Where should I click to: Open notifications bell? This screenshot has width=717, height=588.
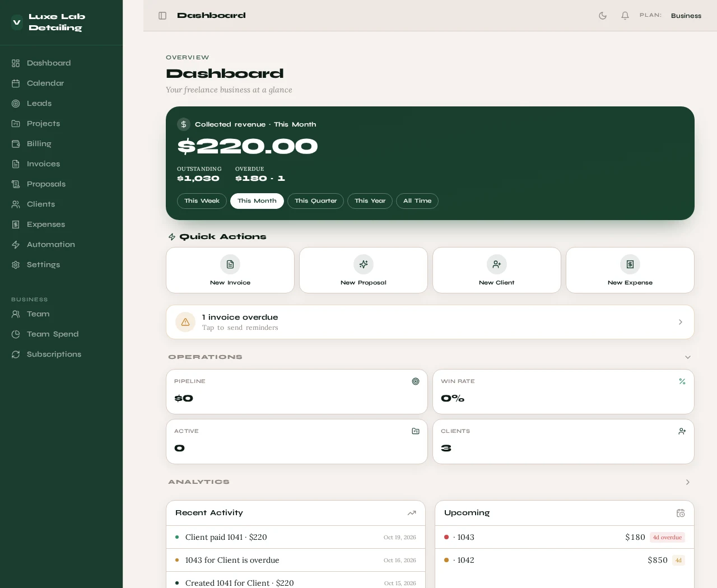[625, 16]
